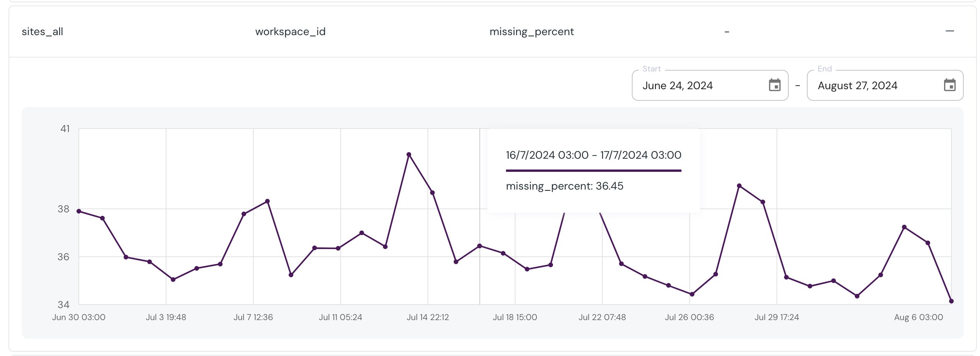This screenshot has width=980, height=356.
Task: Click the Jul 11 05:24 axis label
Action: tap(340, 317)
